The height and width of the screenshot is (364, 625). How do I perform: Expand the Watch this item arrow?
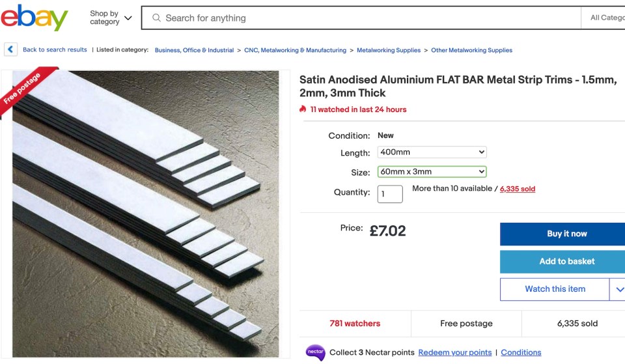(618, 289)
